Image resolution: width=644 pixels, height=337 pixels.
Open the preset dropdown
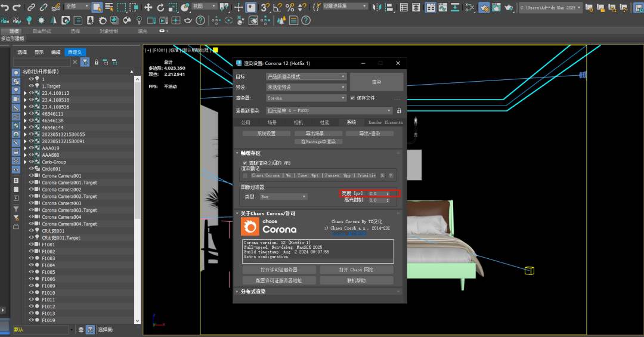click(306, 87)
